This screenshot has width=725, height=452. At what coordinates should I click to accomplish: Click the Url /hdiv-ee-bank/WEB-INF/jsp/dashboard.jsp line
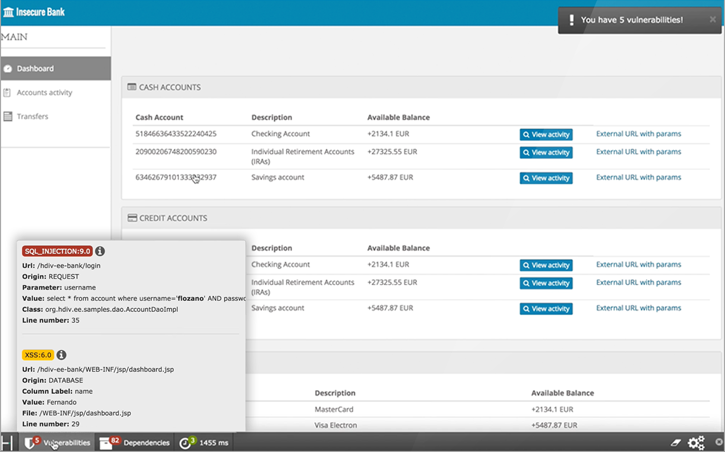(98, 369)
